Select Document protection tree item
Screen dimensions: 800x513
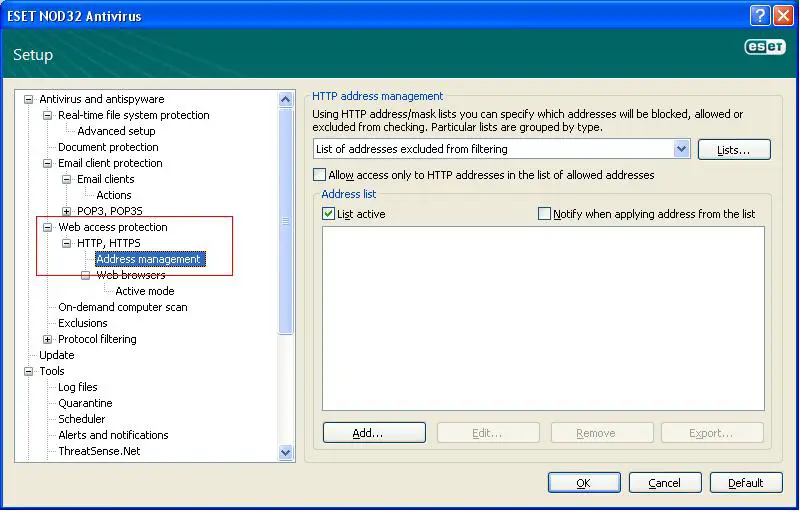(108, 148)
